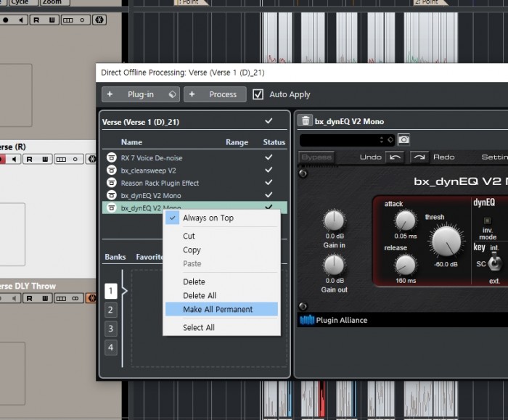The image size is (508, 420).
Task: Click the process icon on first bx_dynEQ V2 Mono row
Action: pyautogui.click(x=112, y=195)
